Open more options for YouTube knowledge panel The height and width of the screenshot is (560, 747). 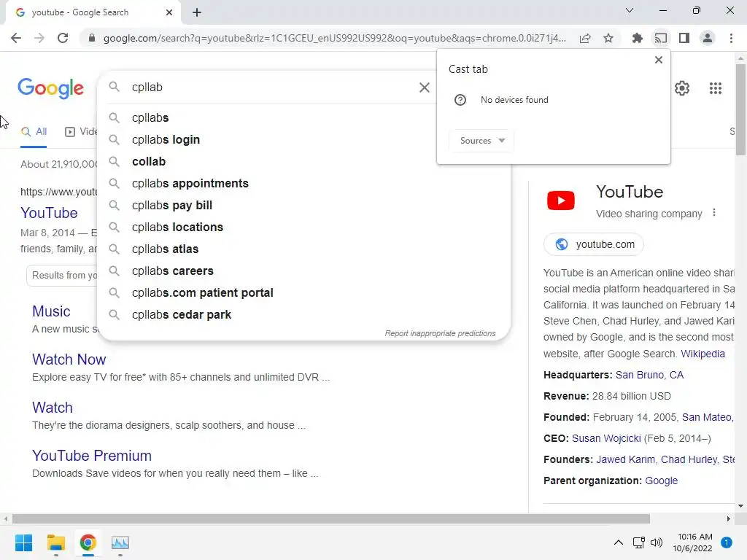coord(713,213)
